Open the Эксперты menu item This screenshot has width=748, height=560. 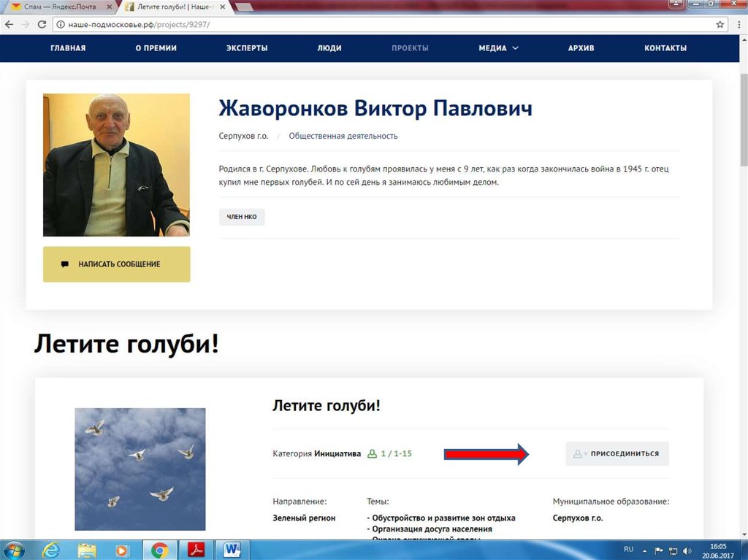247,48
